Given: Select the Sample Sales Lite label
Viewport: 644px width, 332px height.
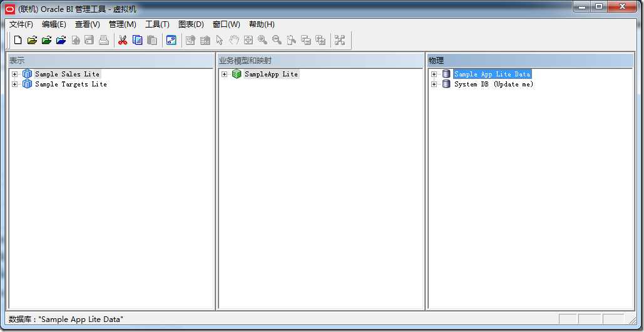Looking at the screenshot, I should [68, 74].
